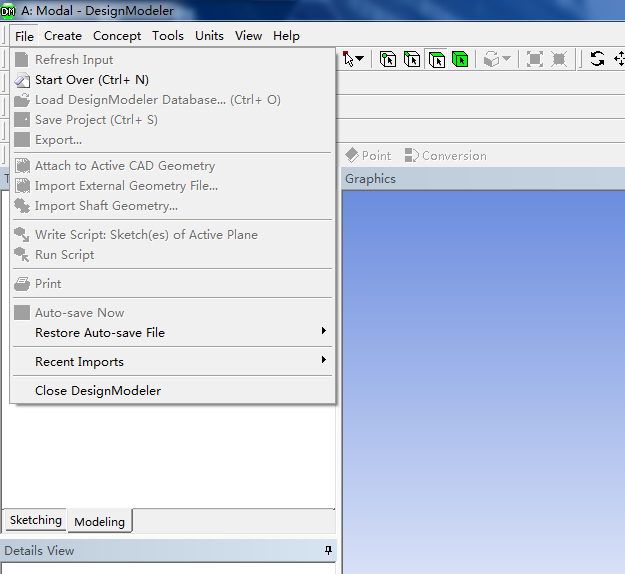Click the Point toolbar button
The height and width of the screenshot is (574, 625).
point(368,155)
